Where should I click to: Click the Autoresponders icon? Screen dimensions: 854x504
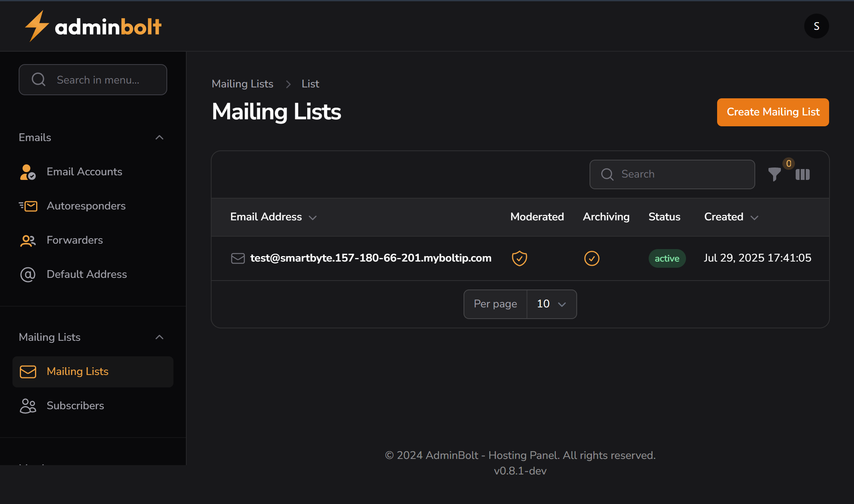click(27, 206)
